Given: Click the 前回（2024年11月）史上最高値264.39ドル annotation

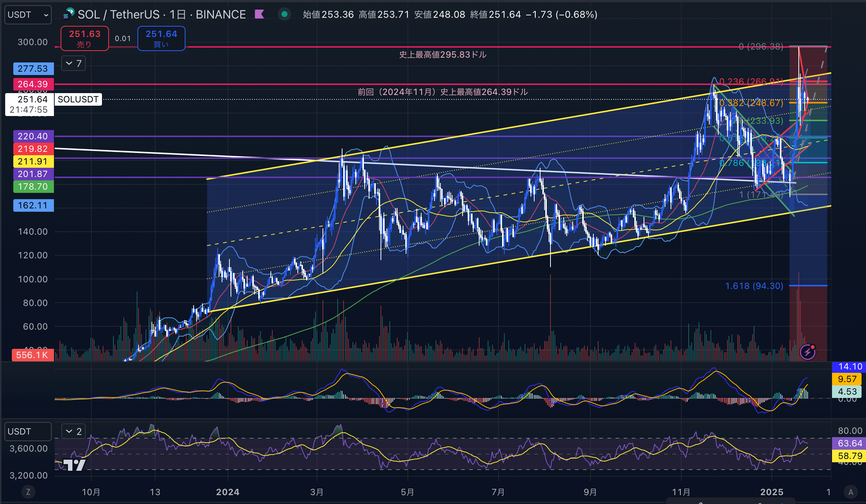Looking at the screenshot, I should click(x=443, y=92).
